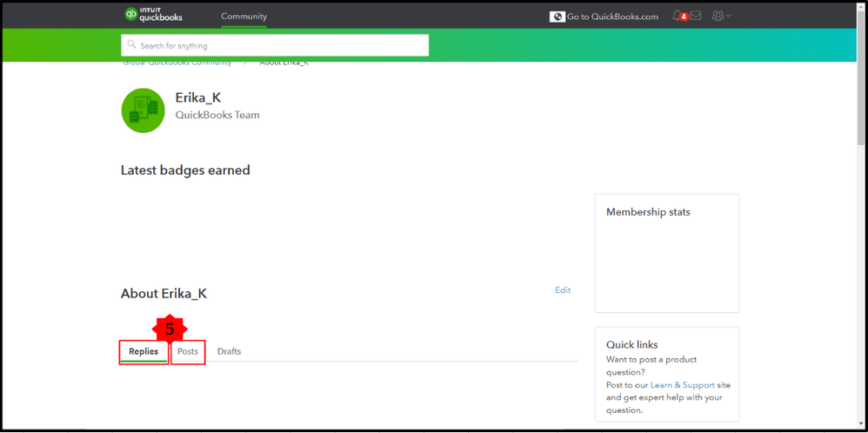Open the Community tab

pyautogui.click(x=244, y=16)
